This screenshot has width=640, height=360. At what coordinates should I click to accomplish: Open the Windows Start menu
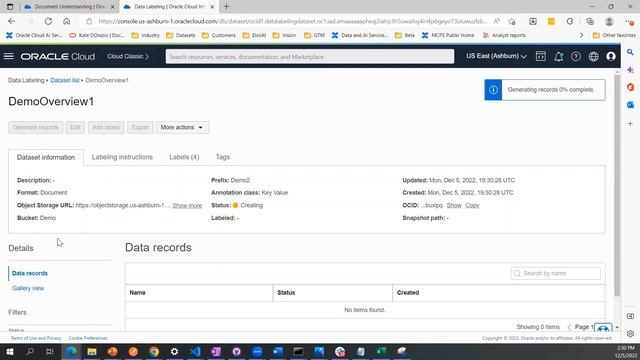click(x=10, y=351)
